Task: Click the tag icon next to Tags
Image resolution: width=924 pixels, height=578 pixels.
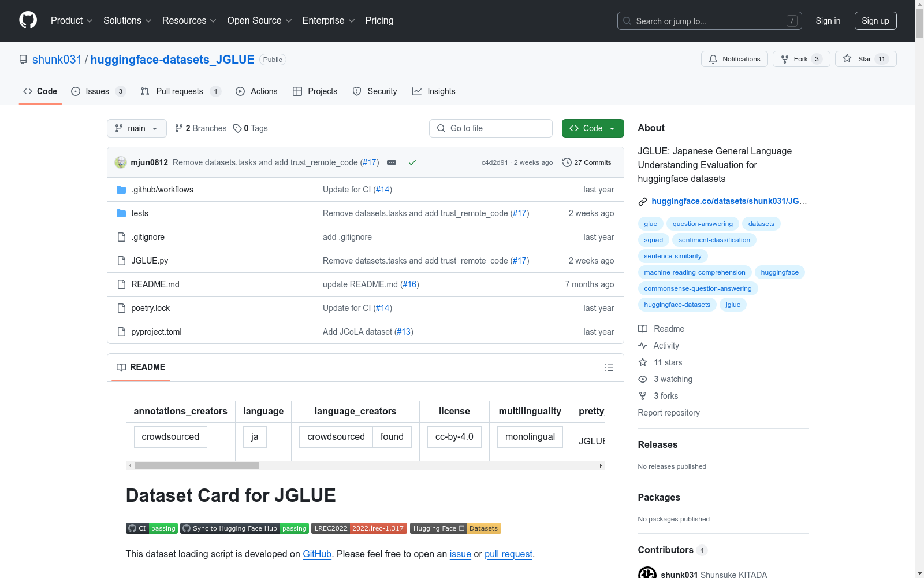Action: click(x=237, y=128)
